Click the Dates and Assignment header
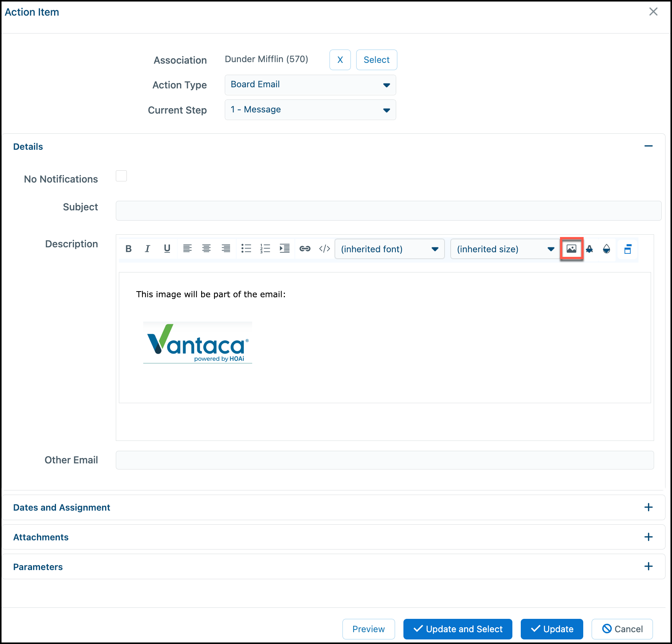Viewport: 672px width, 644px height. pyautogui.click(x=61, y=508)
